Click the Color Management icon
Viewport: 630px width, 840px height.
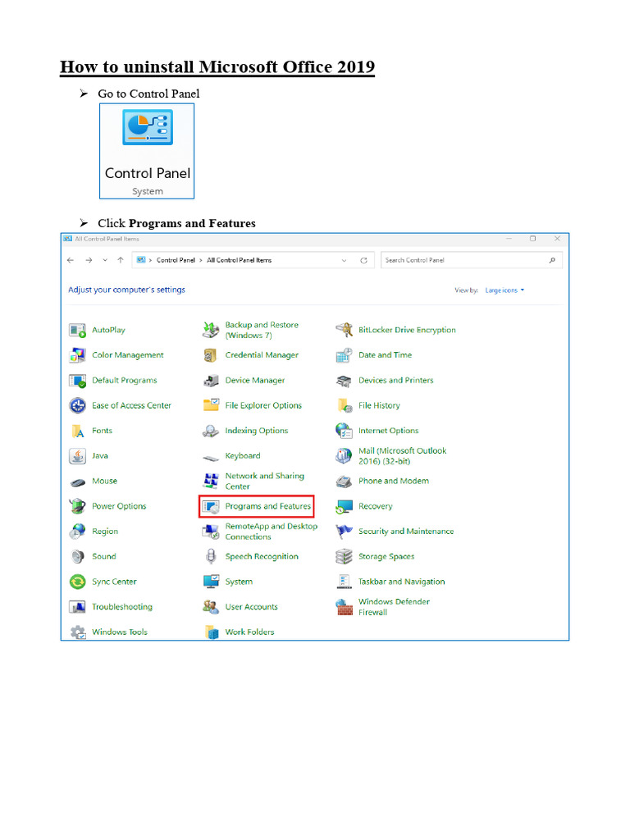tap(78, 355)
